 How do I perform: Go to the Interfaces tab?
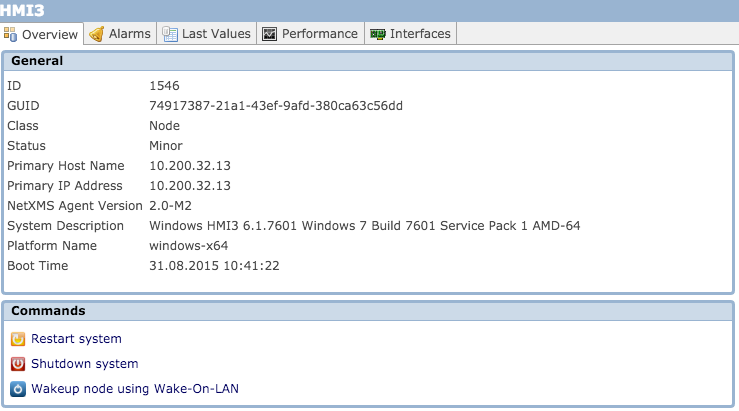pyautogui.click(x=411, y=34)
